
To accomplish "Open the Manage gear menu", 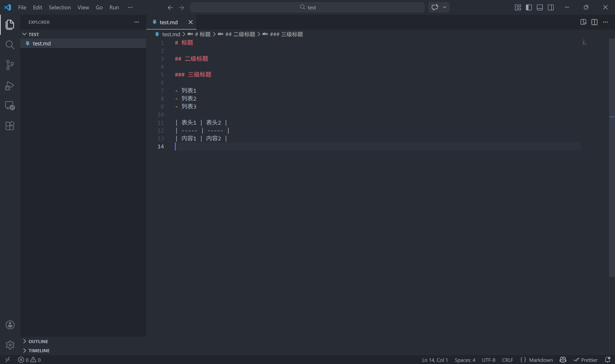I will (x=10, y=345).
